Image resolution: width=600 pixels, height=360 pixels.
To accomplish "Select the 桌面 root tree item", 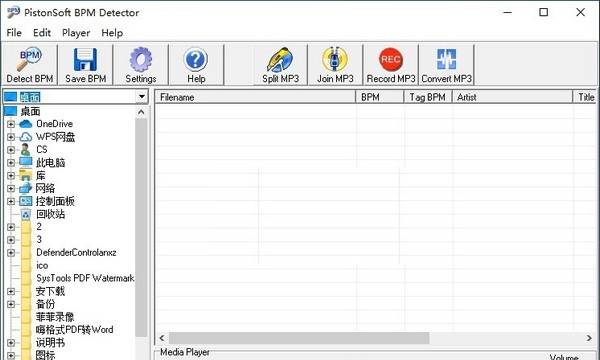I will point(30,111).
